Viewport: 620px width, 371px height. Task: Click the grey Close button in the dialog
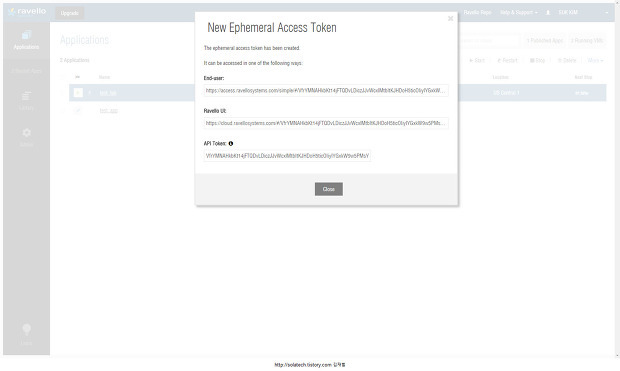(x=329, y=189)
